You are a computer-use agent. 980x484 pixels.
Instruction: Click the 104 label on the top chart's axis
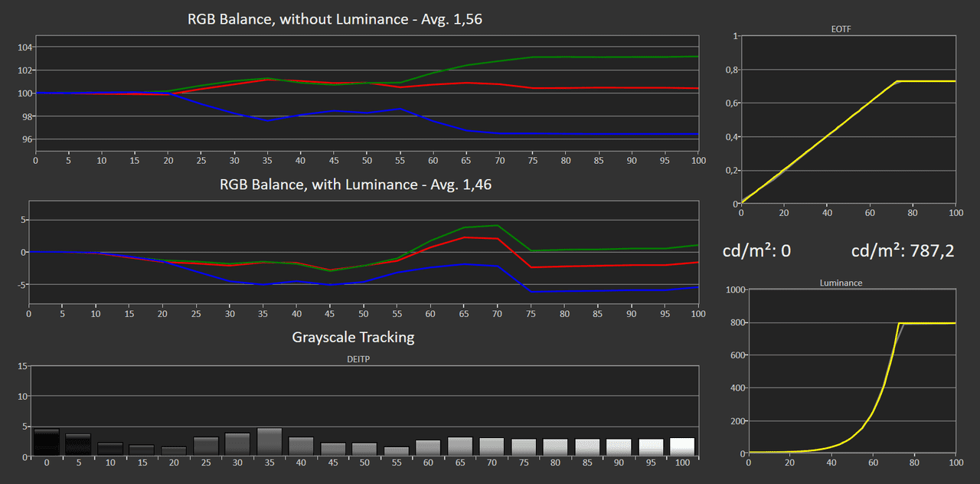tap(24, 47)
